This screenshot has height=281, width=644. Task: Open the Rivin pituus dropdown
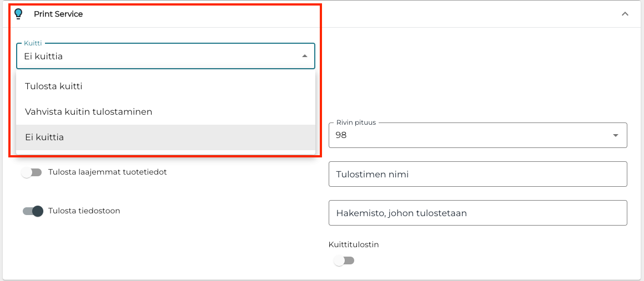click(477, 135)
